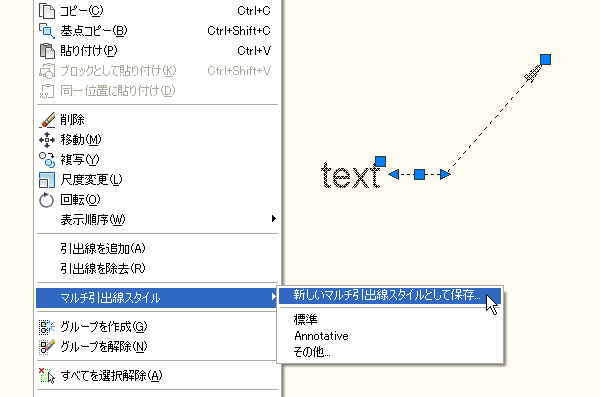Click 新しいマルチ引出線スタイルとして保存... in the submenu
600x397 pixels.
[390, 296]
